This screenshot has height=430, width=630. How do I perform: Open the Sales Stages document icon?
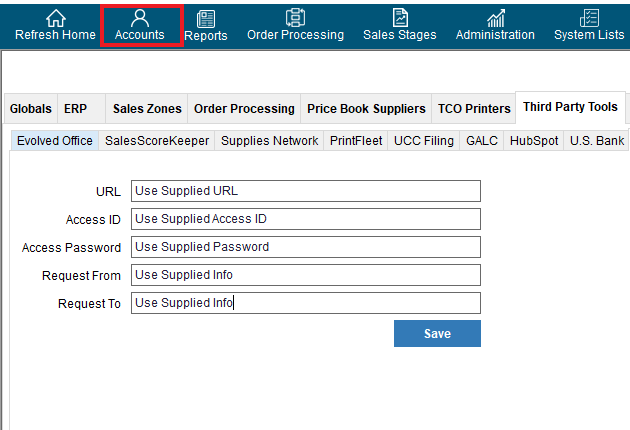(400, 18)
